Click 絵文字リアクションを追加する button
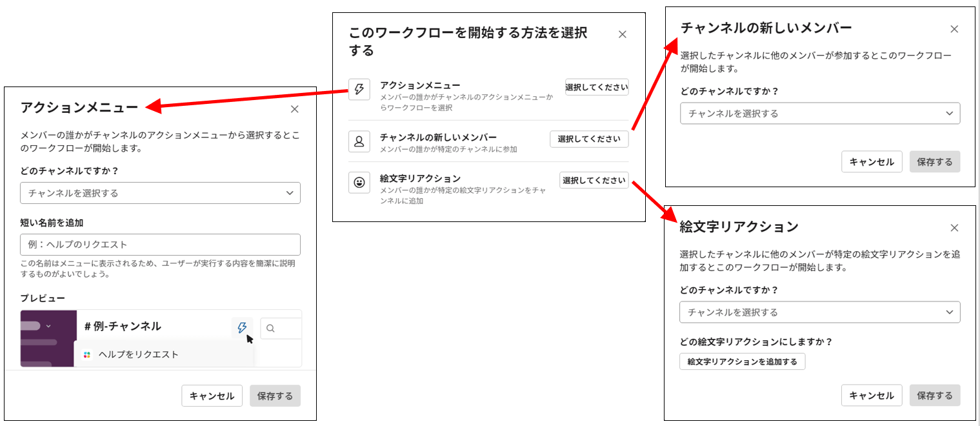This screenshot has height=426, width=980. [x=742, y=361]
